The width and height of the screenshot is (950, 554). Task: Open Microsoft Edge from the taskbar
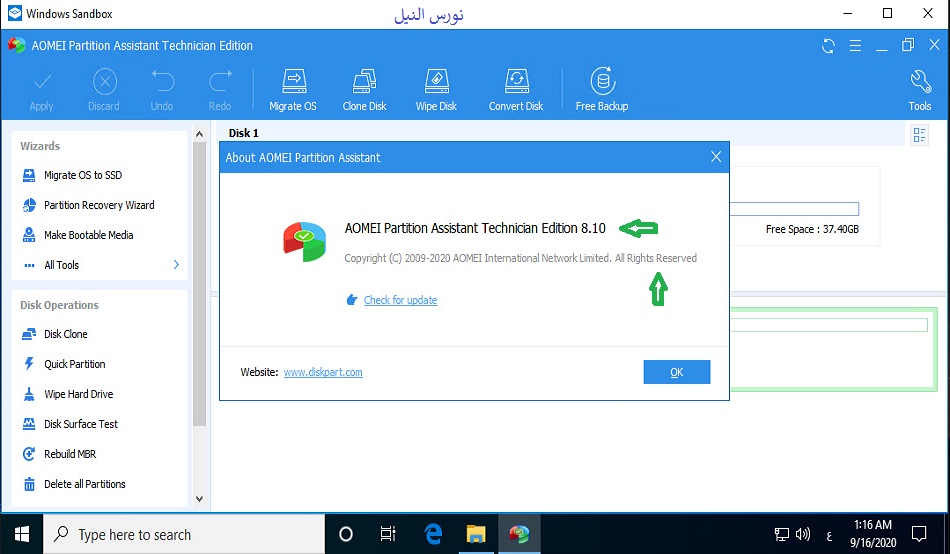coord(433,534)
